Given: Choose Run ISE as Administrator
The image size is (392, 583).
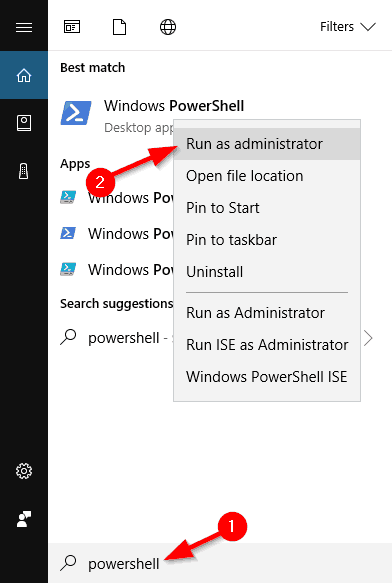Looking at the screenshot, I should pyautogui.click(x=267, y=345).
